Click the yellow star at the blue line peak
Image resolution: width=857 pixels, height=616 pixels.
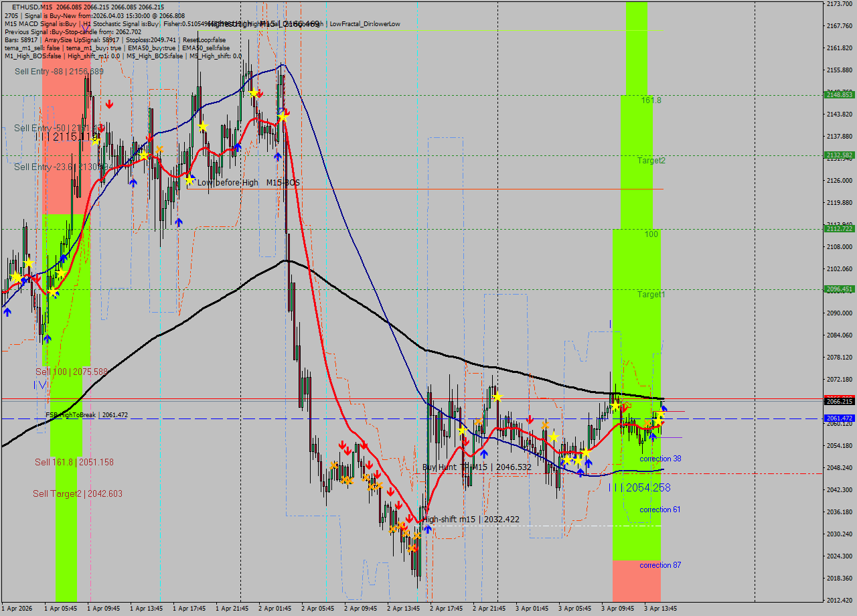[283, 118]
